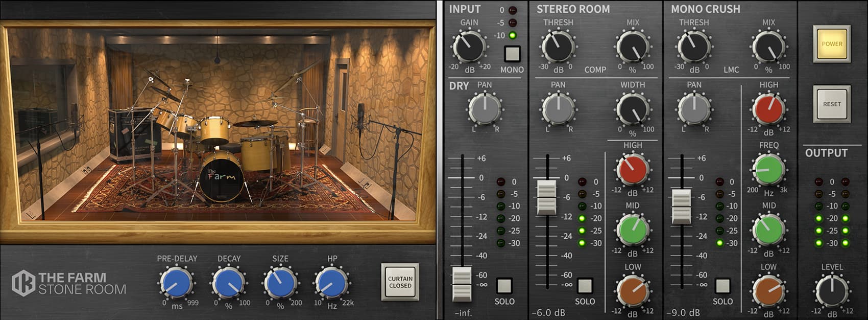The height and width of the screenshot is (320, 868).
Task: Click the Stereo Room fader handle
Action: point(546,197)
